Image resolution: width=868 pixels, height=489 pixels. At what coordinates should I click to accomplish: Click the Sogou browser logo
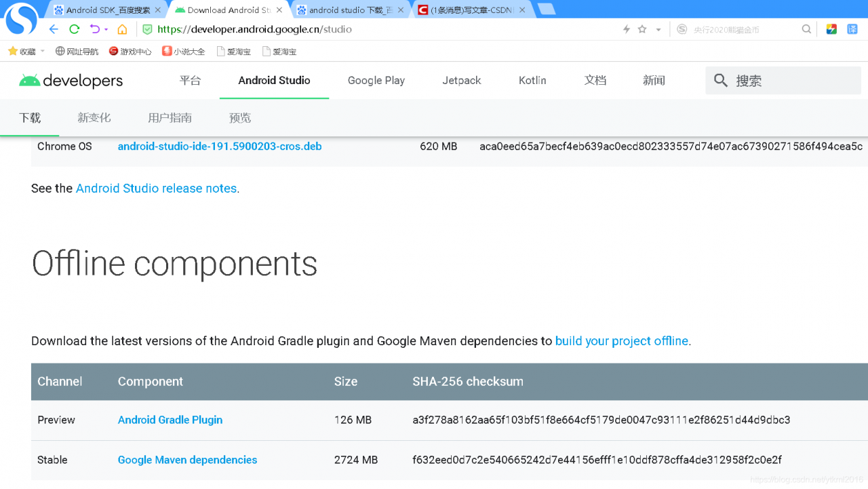tap(21, 19)
